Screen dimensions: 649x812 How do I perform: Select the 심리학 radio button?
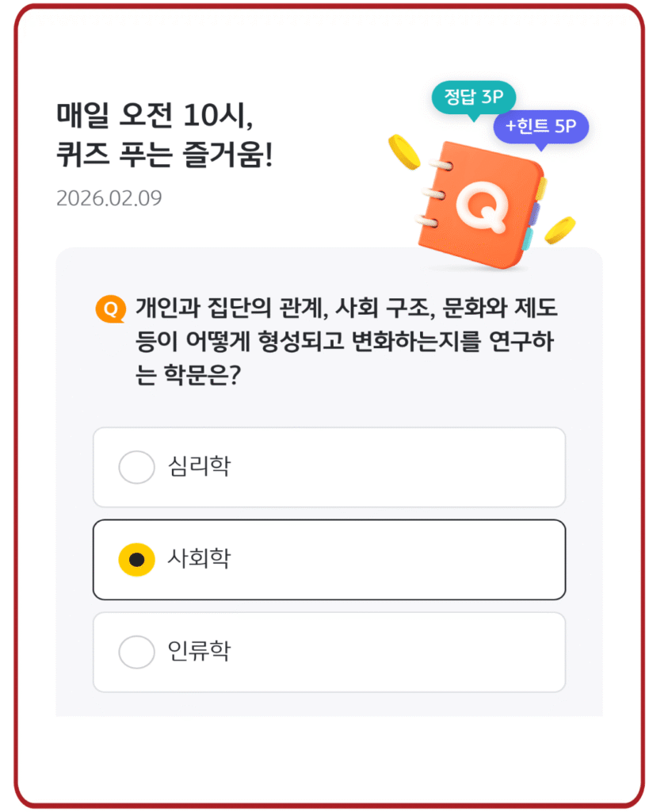136,467
